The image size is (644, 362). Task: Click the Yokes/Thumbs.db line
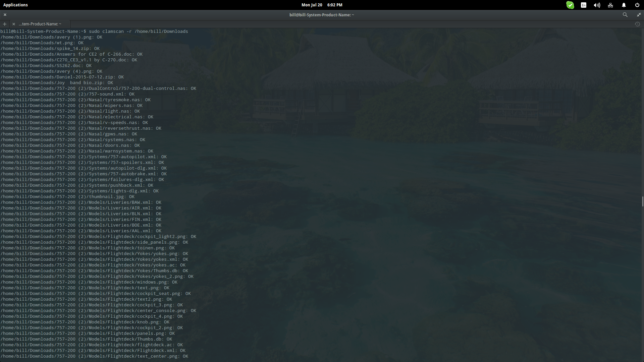tap(94, 270)
